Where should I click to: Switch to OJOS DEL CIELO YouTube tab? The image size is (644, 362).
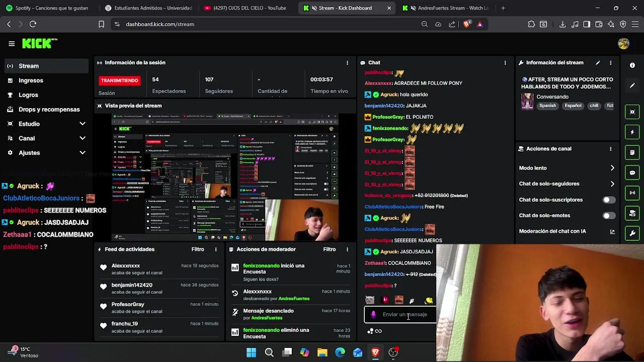[x=248, y=8]
